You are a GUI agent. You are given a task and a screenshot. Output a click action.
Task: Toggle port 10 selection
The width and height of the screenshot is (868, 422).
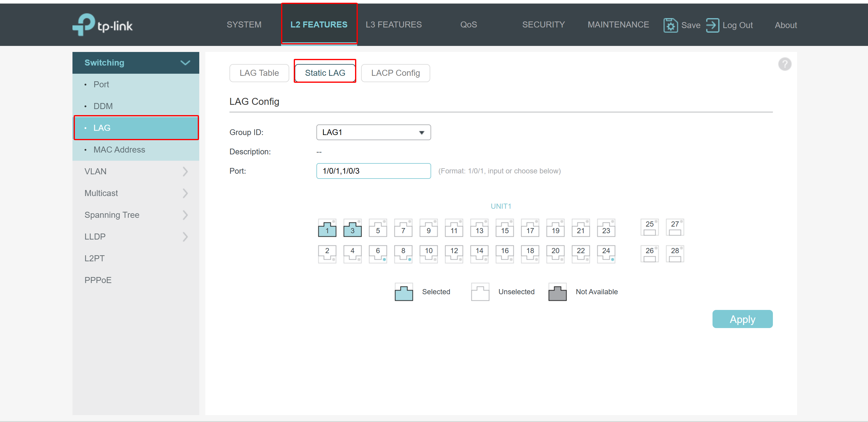(x=429, y=254)
